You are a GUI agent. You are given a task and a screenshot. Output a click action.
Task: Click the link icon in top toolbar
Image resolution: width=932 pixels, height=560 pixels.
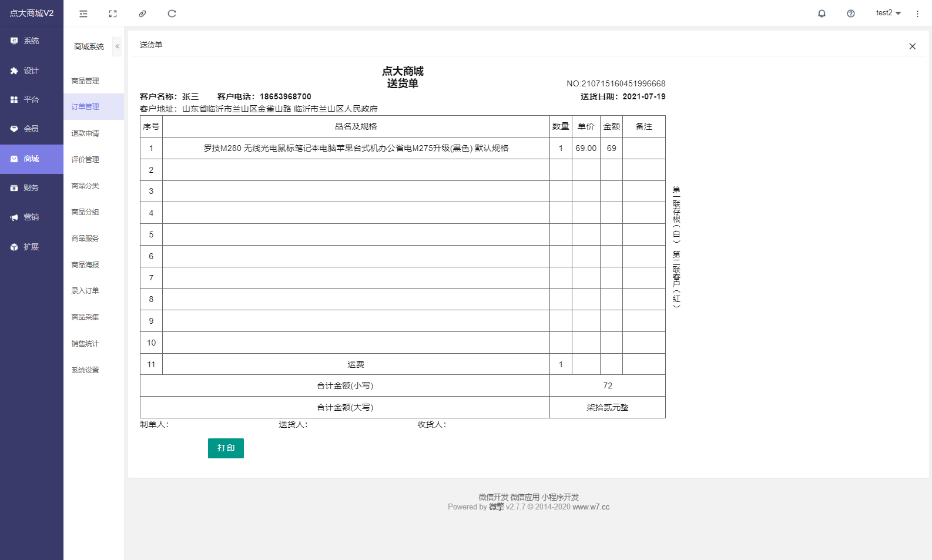pos(142,14)
